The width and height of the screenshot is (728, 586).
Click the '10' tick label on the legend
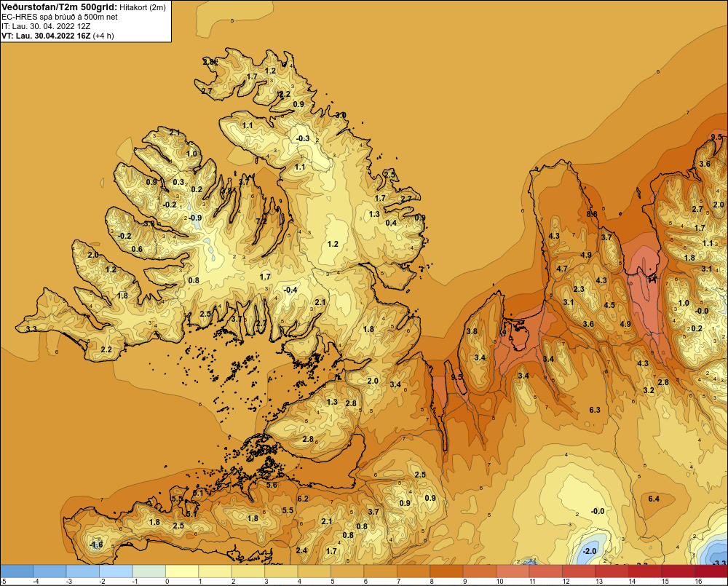click(500, 582)
